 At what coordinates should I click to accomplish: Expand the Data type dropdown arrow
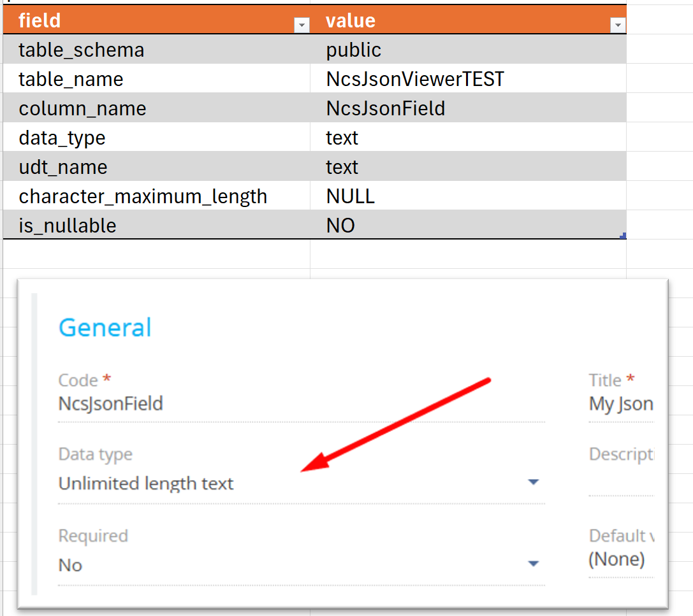534,482
